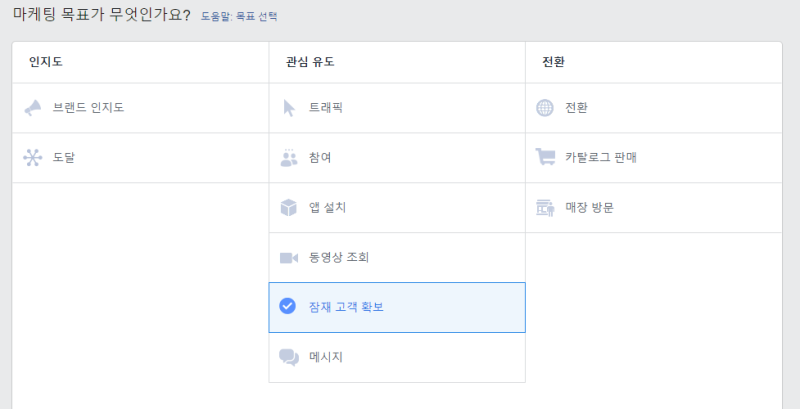Screen dimensions: 800x409
Task: Select the 브랜드 인지도 objective
Action: pos(88,107)
